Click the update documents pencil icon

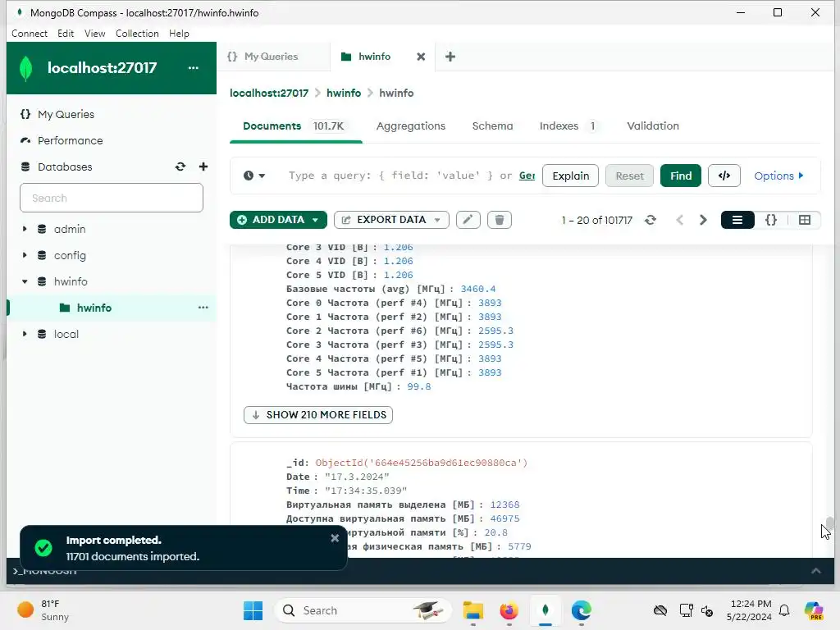[x=468, y=220]
